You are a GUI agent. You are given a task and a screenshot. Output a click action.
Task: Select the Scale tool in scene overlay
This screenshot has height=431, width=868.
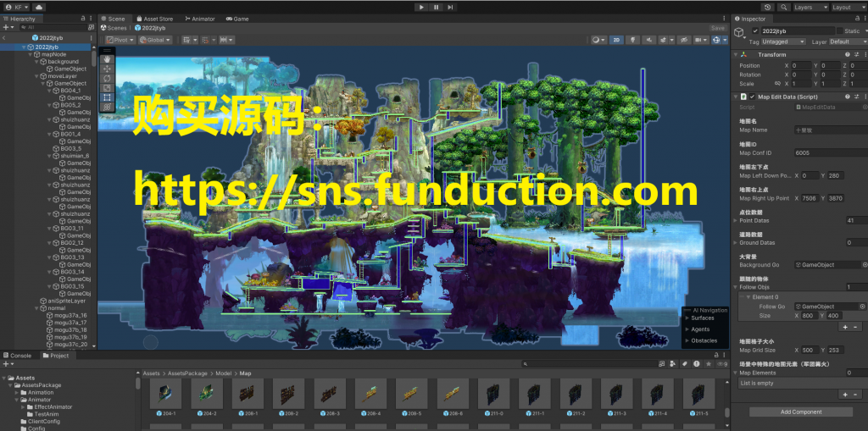(108, 87)
